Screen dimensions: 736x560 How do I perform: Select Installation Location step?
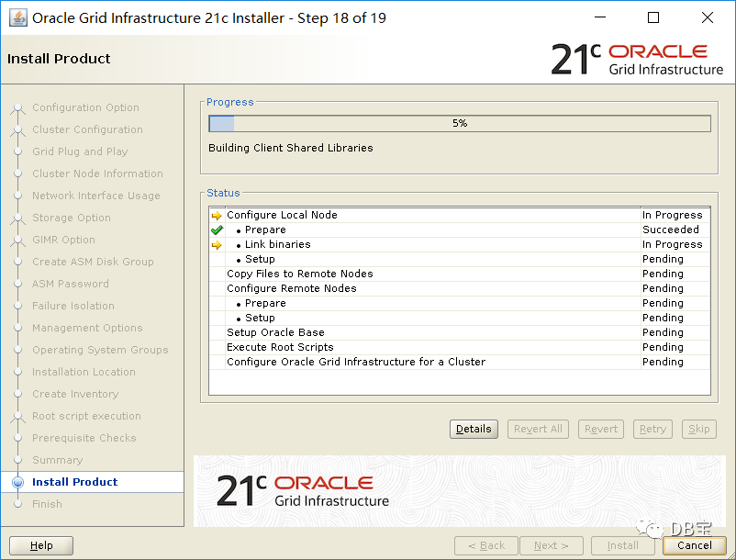pyautogui.click(x=84, y=372)
